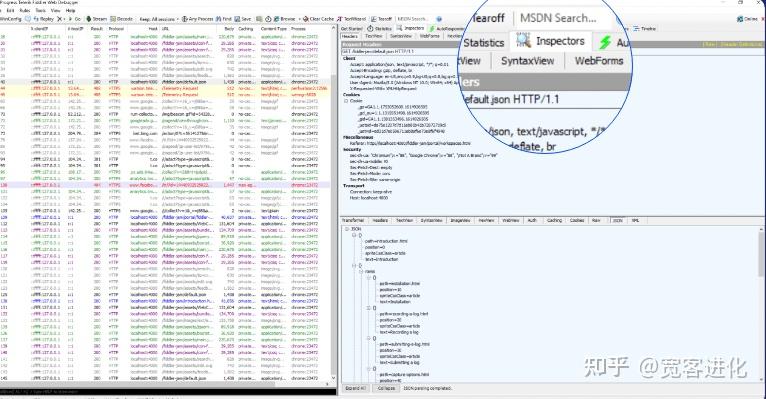Image resolution: width=766 pixels, height=399 pixels.
Task: Click the Collapse button below JSON tree
Action: (x=386, y=388)
